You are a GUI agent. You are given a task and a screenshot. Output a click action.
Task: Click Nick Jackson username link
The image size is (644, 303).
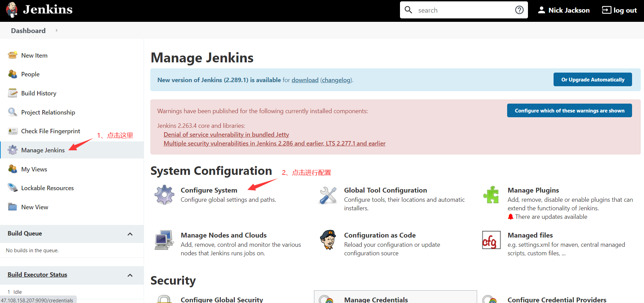tap(569, 10)
